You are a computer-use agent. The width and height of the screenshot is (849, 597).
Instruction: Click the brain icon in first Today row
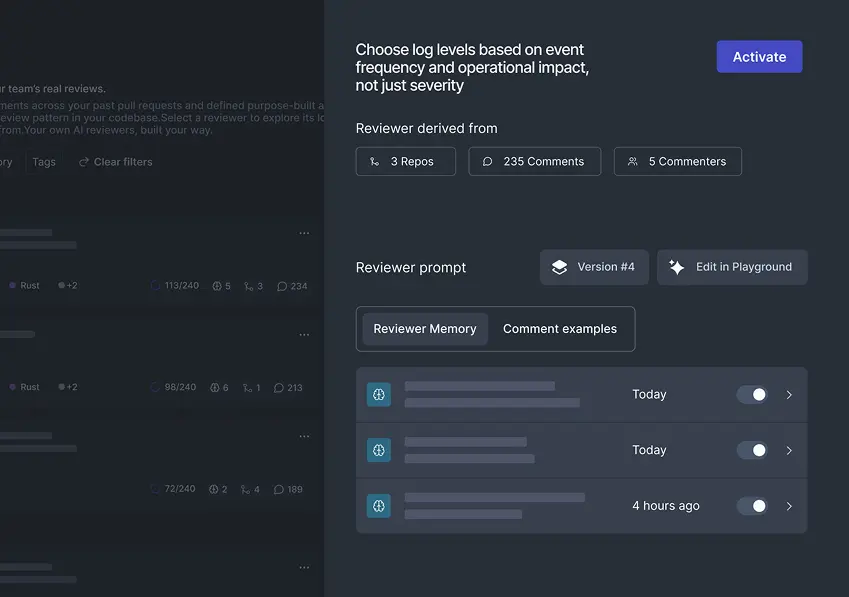[x=379, y=395]
